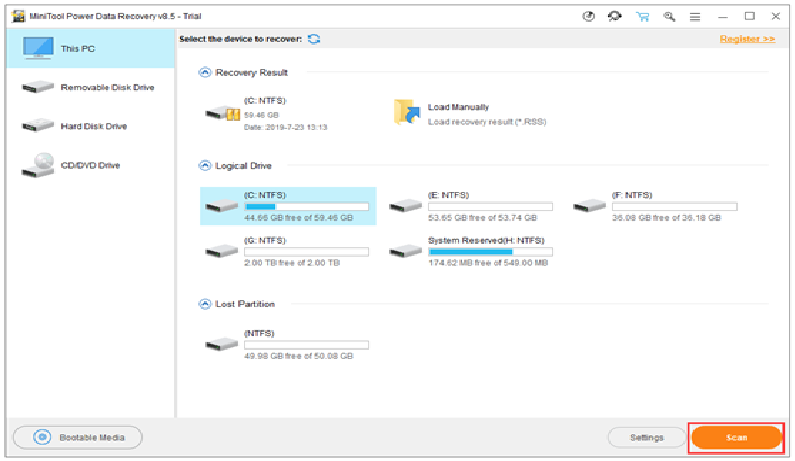Viewport: 795px width, 461px height.
Task: Click the CD/DVD Drive disc icon
Action: (38, 165)
